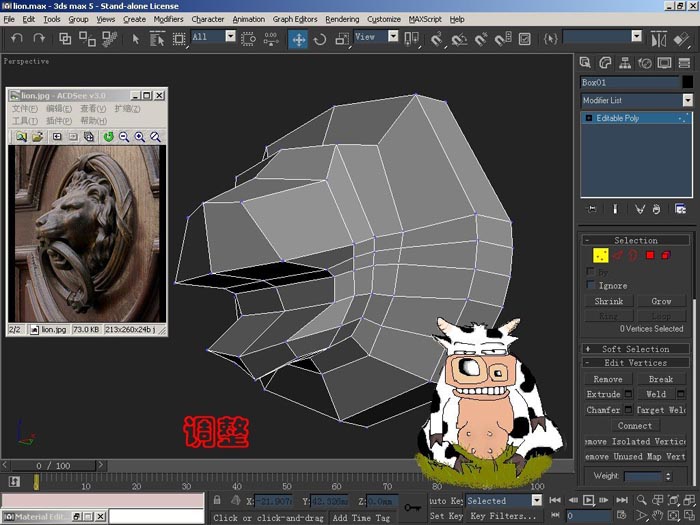Expand the Soft Selection rollout
This screenshot has width=700, height=525.
(635, 349)
